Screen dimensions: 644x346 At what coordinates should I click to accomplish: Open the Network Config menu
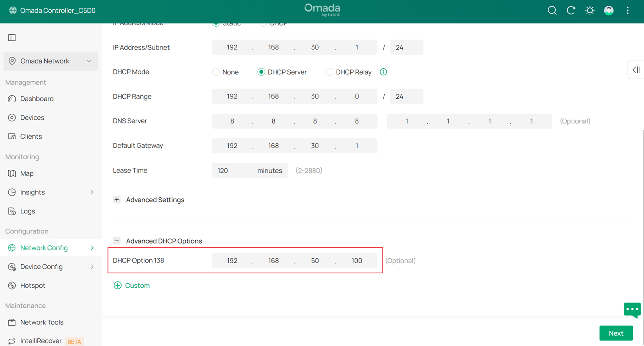click(x=44, y=248)
